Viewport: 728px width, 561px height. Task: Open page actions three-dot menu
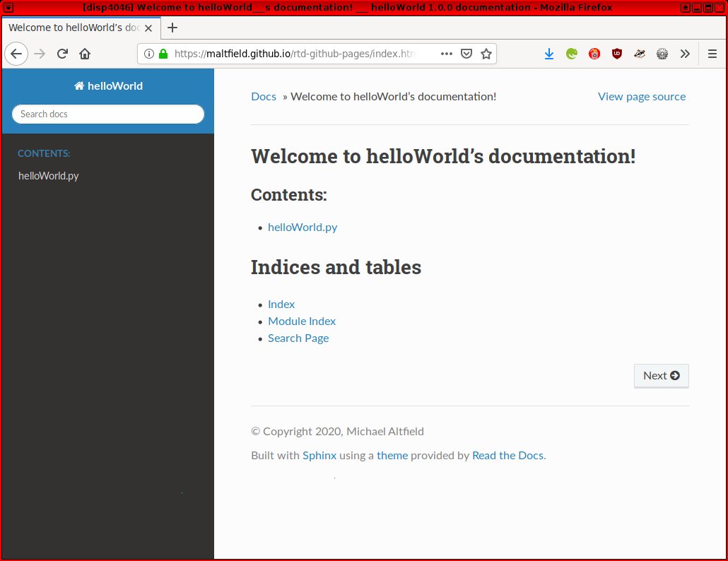447,54
